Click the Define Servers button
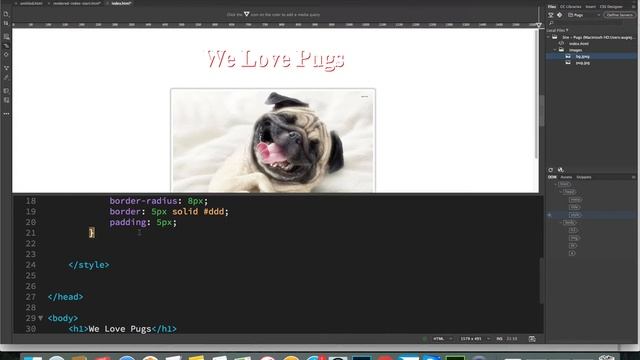This screenshot has width=640, height=360. pos(619,15)
